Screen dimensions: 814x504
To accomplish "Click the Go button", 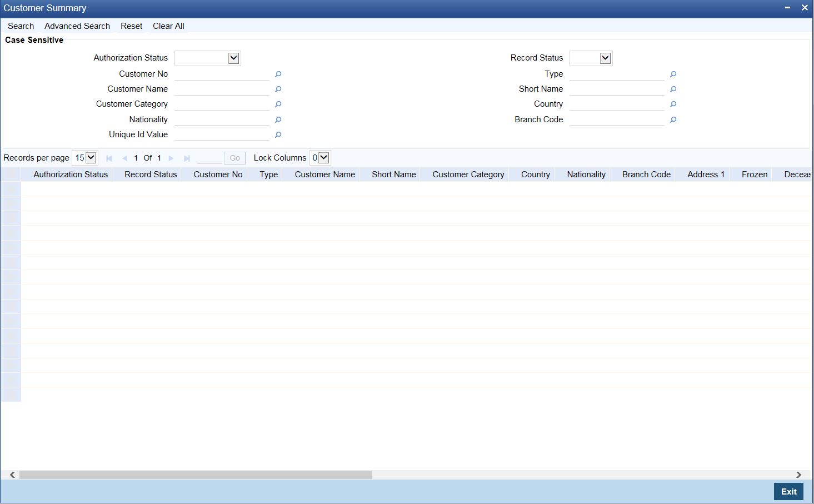I will click(x=234, y=158).
